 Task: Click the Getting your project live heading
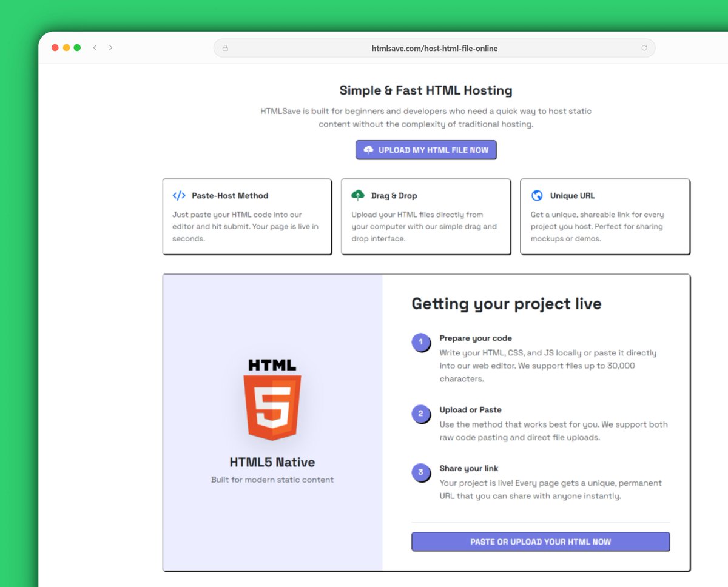click(507, 304)
